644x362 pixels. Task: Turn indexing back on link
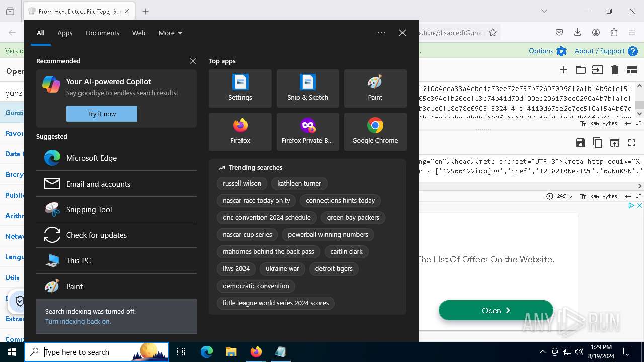78,321
